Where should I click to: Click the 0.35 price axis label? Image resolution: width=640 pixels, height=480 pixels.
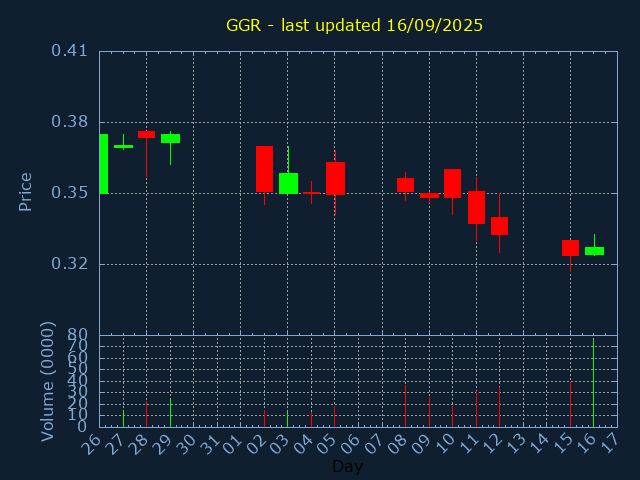pyautogui.click(x=69, y=193)
